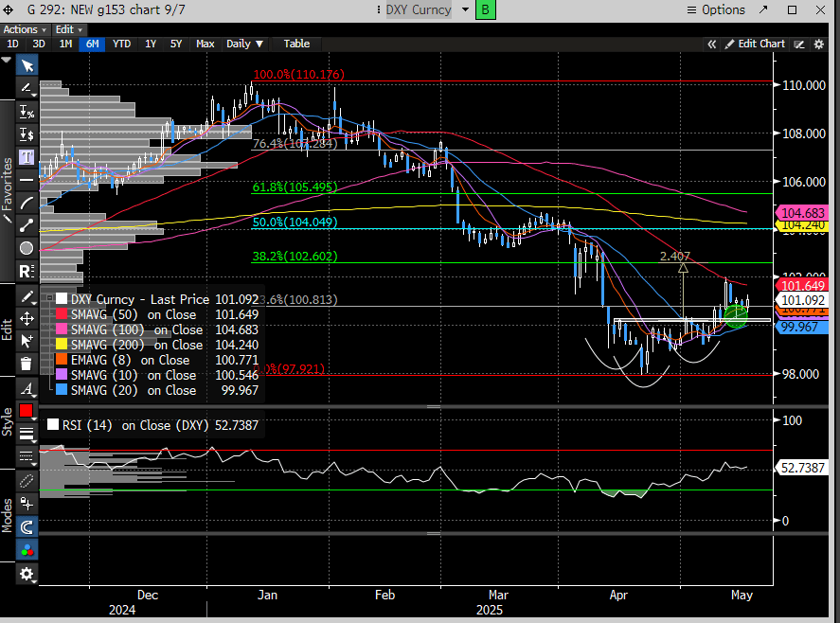Screen dimensions: 840x623
Task: Click the 52.7387 RSI axis value tag
Action: point(802,468)
